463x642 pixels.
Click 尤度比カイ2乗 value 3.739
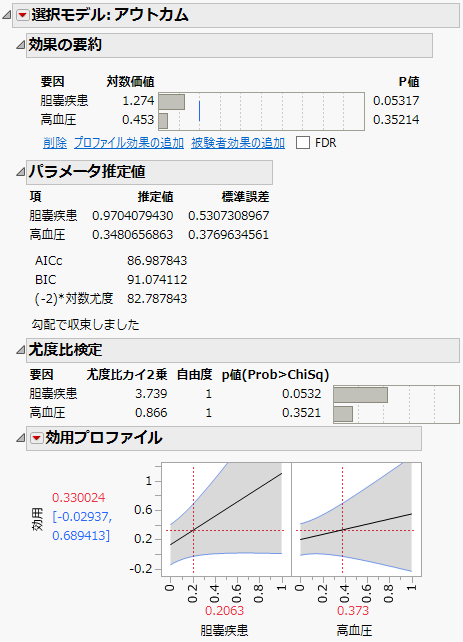click(x=151, y=394)
